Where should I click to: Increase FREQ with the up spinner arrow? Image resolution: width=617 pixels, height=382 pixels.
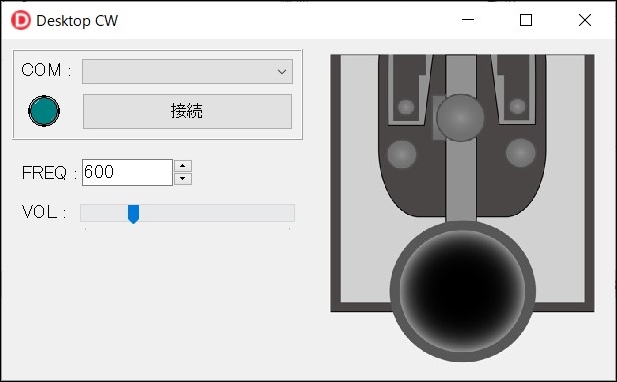tap(183, 166)
